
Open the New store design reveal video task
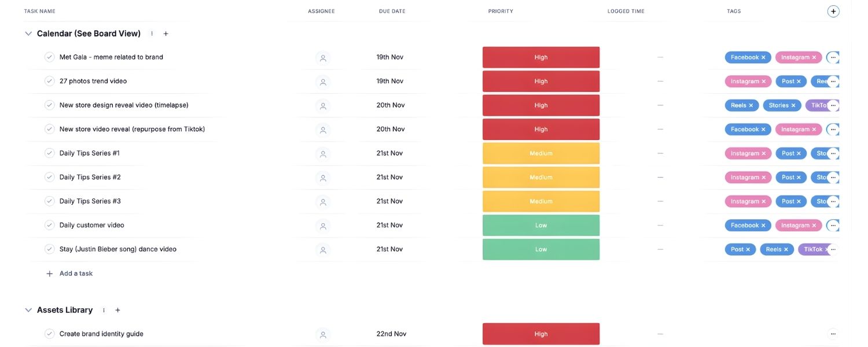coord(124,105)
